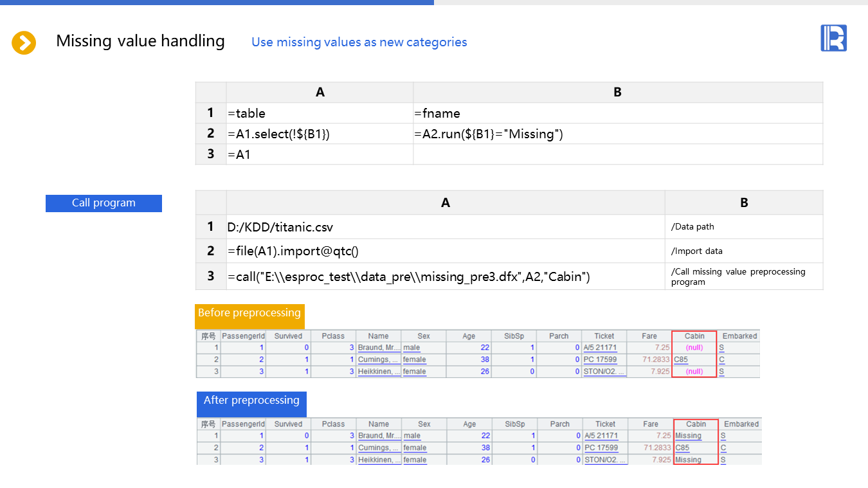The width and height of the screenshot is (868, 488).
Task: Click the blue "After preprocessing" label
Action: 251,401
